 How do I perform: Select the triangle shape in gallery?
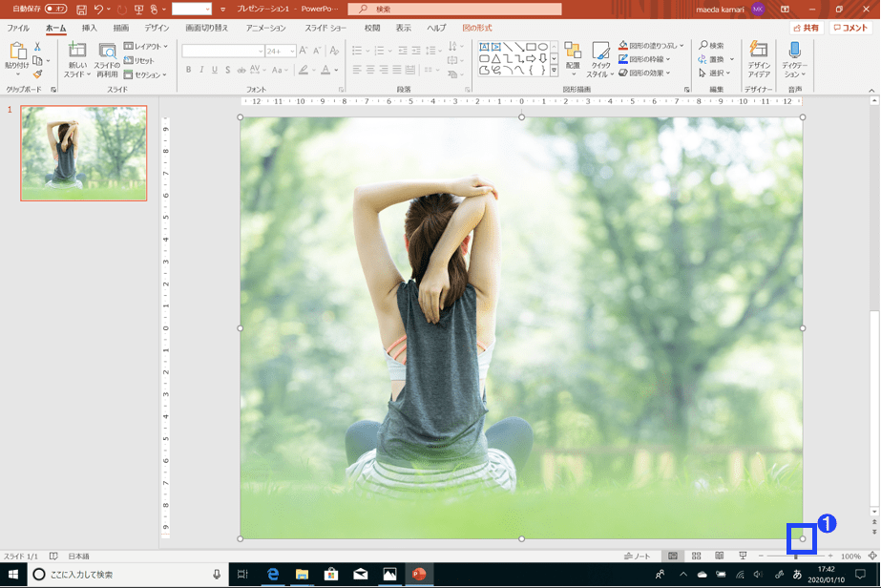coord(495,58)
